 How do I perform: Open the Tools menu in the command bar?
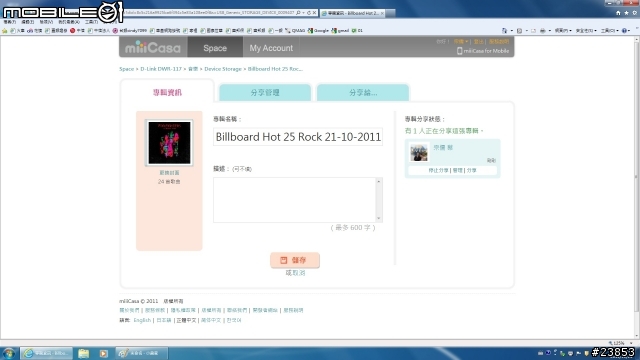[609, 31]
